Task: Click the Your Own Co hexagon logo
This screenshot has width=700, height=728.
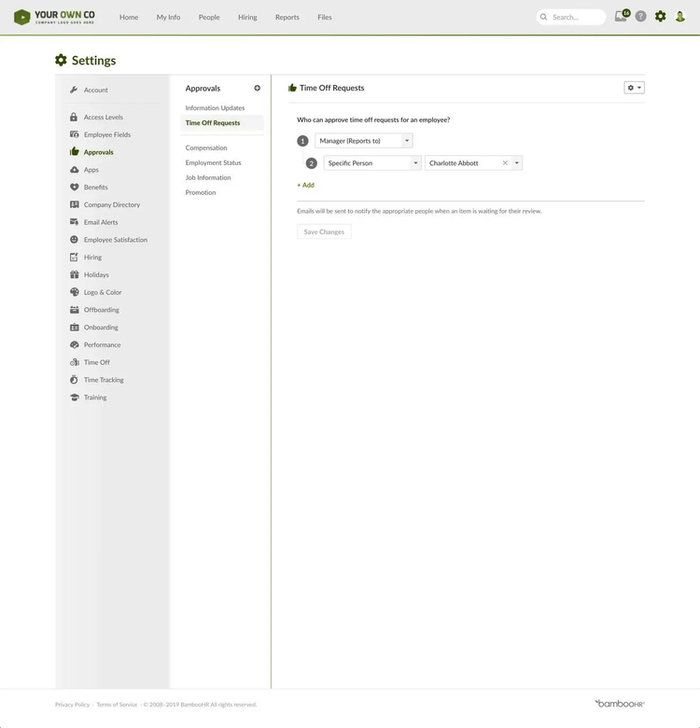Action: 21,17
